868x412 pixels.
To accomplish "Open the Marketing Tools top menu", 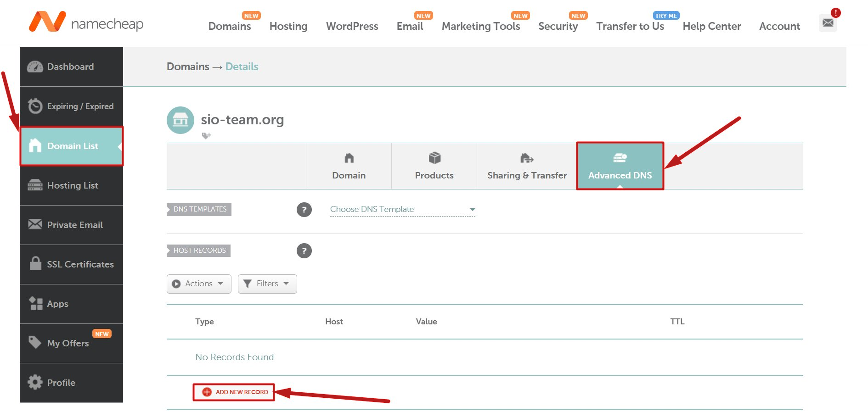I will (481, 26).
